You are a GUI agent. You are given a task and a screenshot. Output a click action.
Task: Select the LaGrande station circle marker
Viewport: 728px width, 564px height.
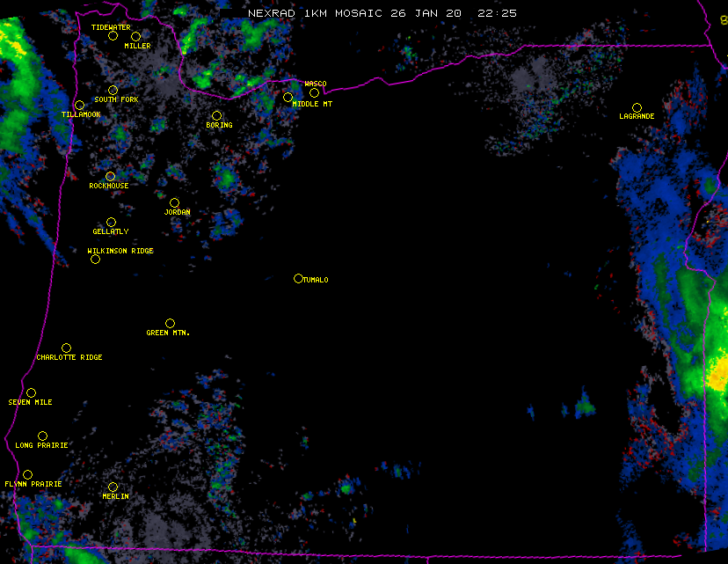(x=637, y=107)
